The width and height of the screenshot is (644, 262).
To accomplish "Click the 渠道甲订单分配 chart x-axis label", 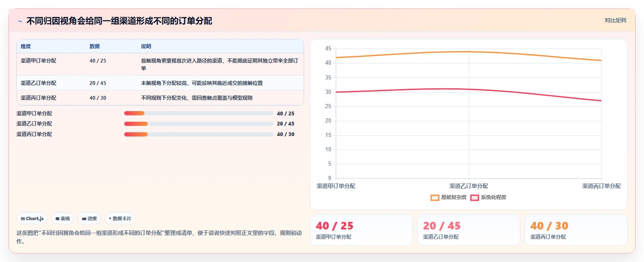I will (x=336, y=186).
